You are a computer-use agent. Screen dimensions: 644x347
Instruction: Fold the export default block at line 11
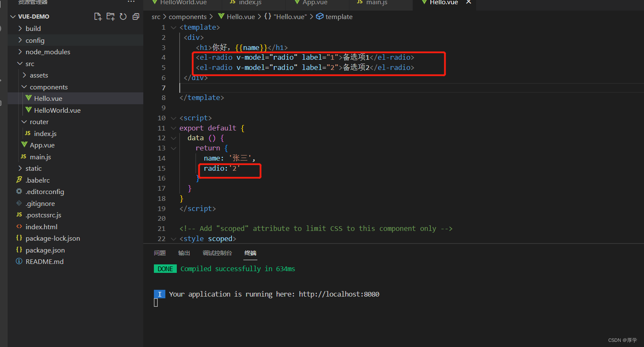(173, 128)
